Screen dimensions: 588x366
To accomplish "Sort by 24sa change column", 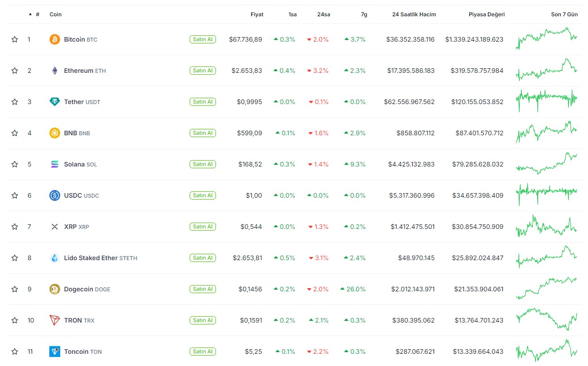I will (324, 14).
